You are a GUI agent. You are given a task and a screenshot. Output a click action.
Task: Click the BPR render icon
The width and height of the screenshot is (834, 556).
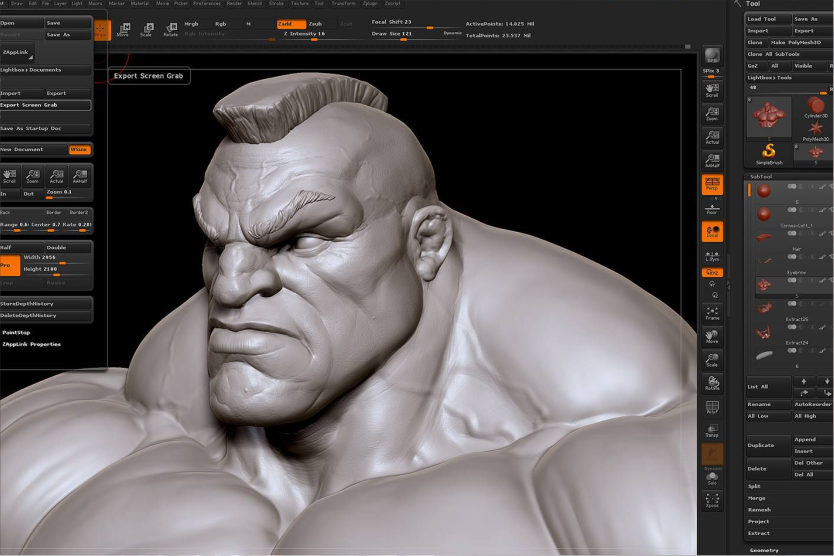click(x=712, y=55)
